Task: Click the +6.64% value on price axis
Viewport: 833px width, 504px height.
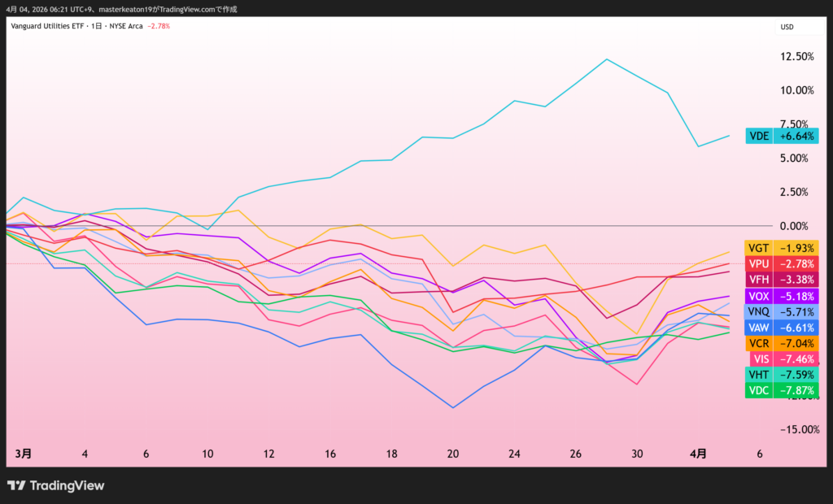Action: click(x=796, y=137)
